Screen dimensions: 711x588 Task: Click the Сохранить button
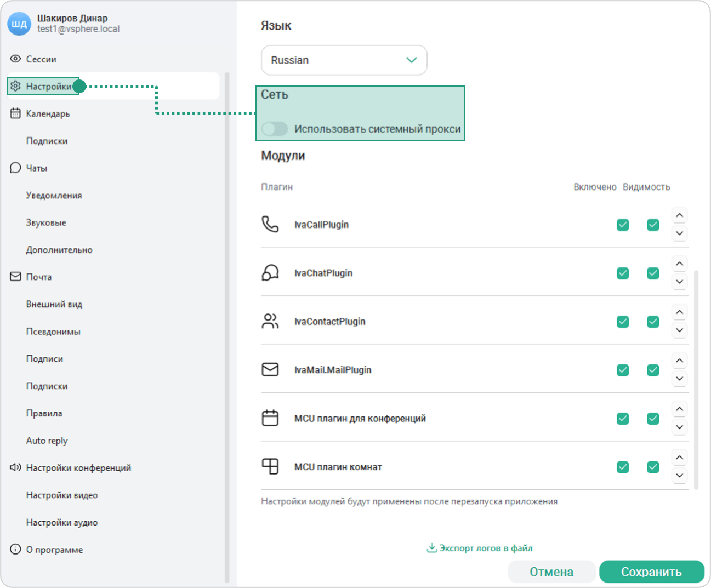pos(652,572)
